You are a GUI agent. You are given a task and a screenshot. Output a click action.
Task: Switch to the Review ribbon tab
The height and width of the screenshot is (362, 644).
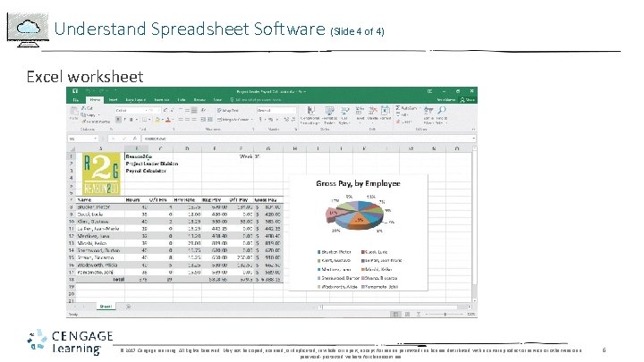199,100
